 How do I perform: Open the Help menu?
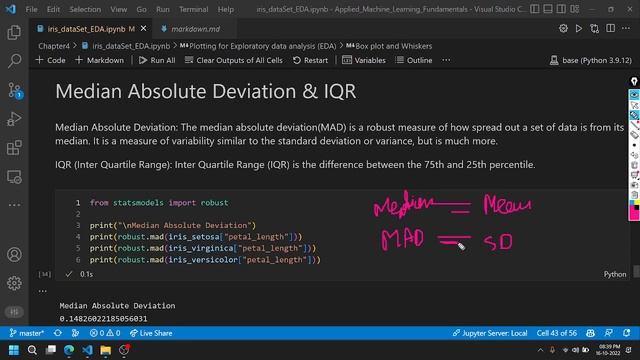[x=226, y=9]
